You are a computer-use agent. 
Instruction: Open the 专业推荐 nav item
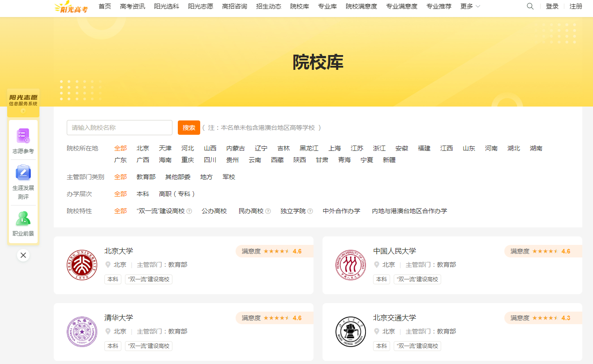(x=439, y=6)
